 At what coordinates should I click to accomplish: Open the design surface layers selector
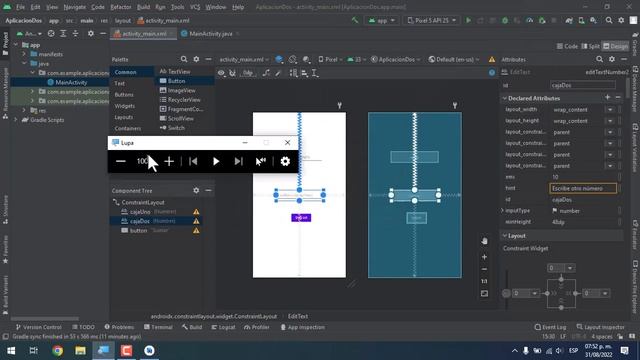tap(279, 59)
